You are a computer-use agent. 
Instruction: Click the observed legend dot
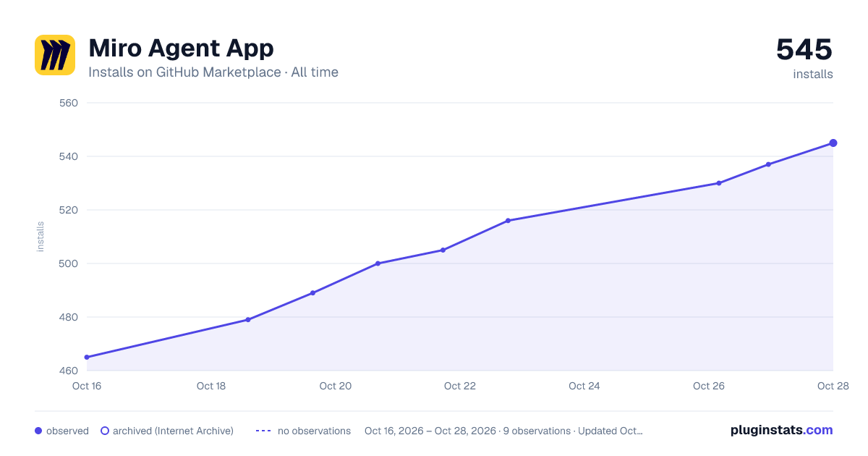(x=38, y=431)
